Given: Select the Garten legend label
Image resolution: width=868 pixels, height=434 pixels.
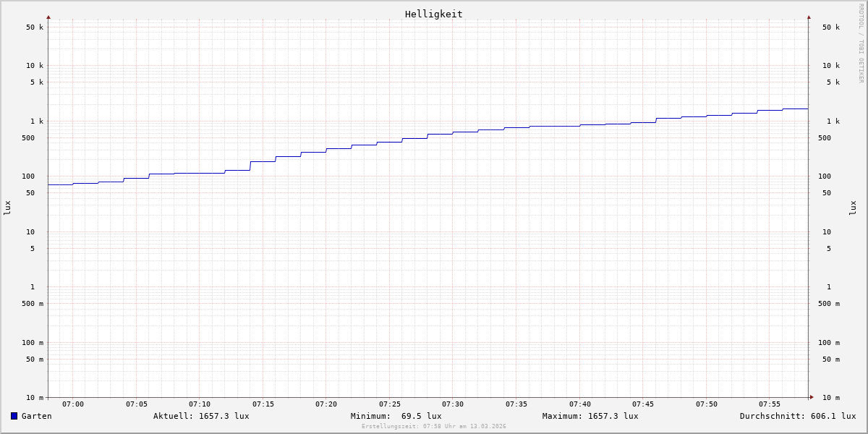Looking at the screenshot, I should click(36, 416).
